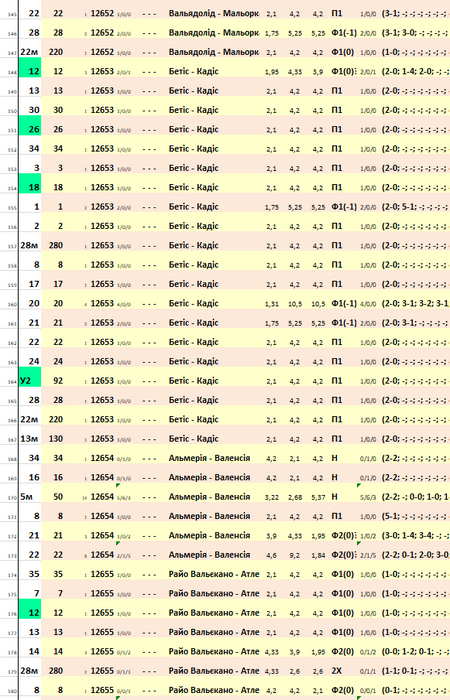Select the odds cell '4,6'
Viewport: 450px width, 700px height.
point(271,555)
